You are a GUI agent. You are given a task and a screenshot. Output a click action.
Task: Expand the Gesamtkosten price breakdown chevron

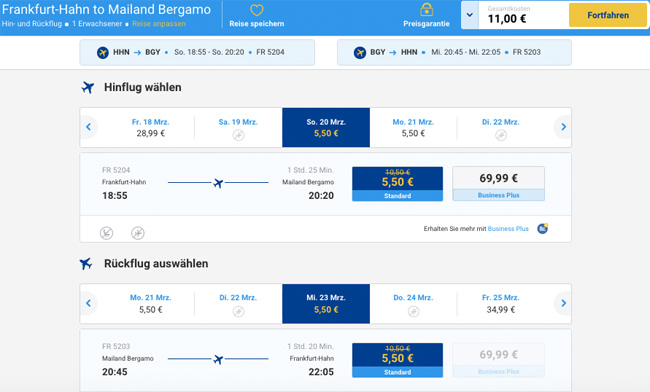(470, 15)
